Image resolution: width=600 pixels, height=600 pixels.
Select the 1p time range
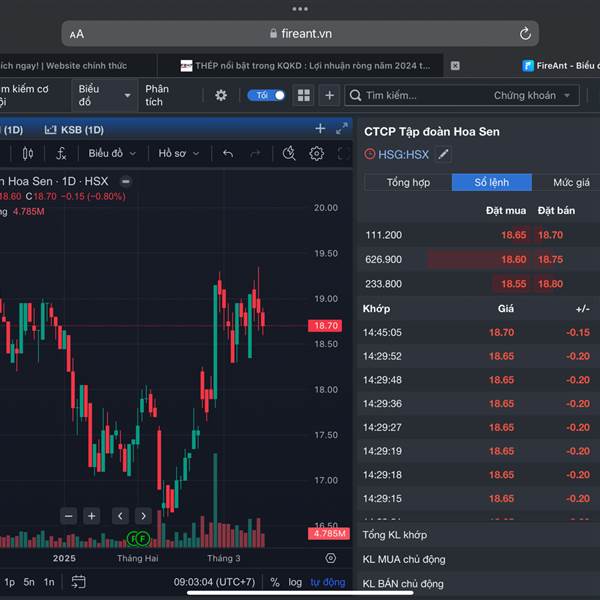pyautogui.click(x=10, y=582)
